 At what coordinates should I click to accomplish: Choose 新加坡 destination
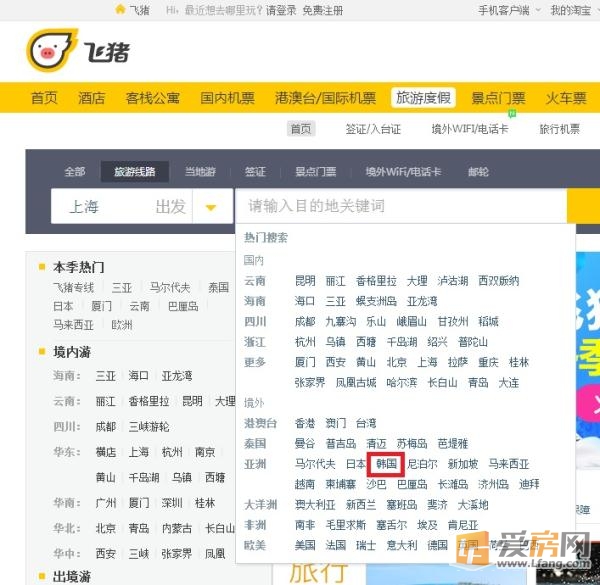(x=463, y=464)
